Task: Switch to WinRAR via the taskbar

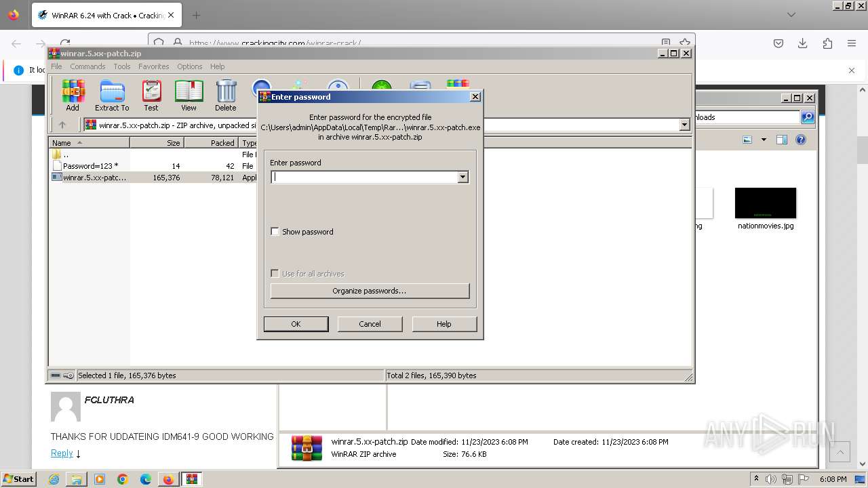Action: click(192, 479)
